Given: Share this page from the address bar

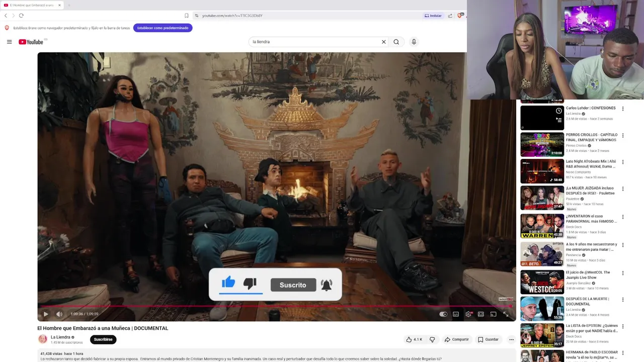Looking at the screenshot, I should (x=450, y=16).
